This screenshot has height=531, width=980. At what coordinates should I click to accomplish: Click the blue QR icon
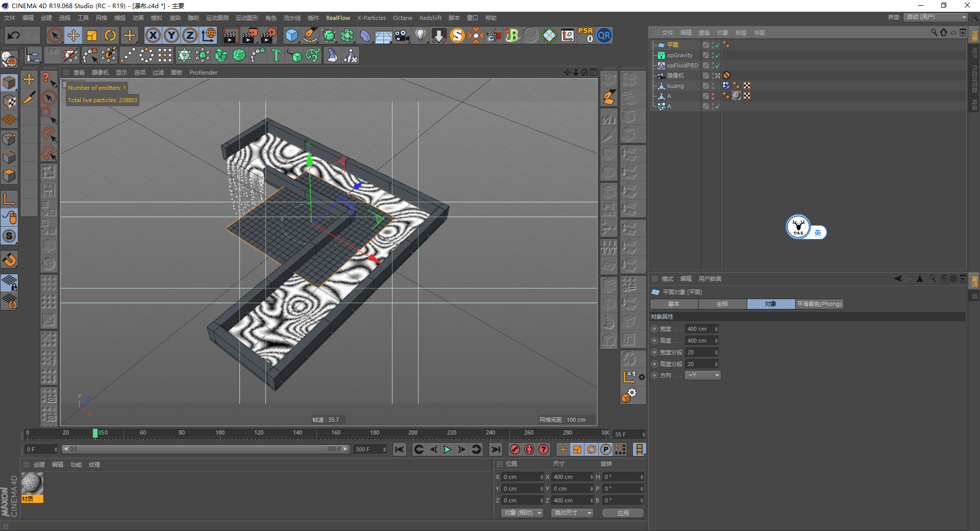(604, 35)
